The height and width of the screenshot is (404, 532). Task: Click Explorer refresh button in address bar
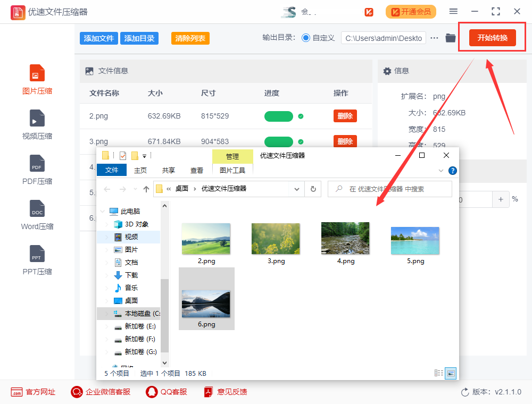[x=313, y=189]
